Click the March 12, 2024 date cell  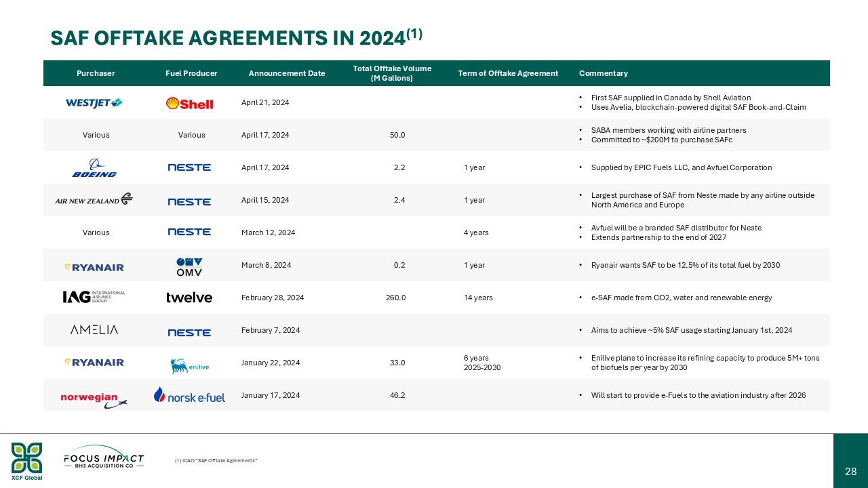pyautogui.click(x=268, y=232)
